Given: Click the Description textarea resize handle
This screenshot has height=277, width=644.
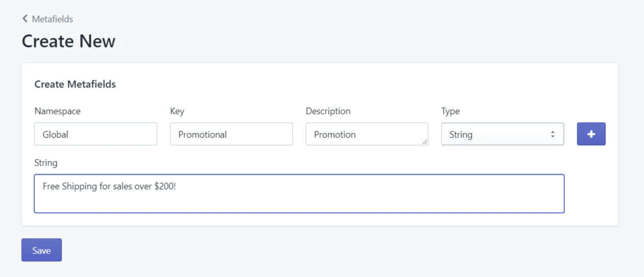Looking at the screenshot, I should tap(424, 142).
